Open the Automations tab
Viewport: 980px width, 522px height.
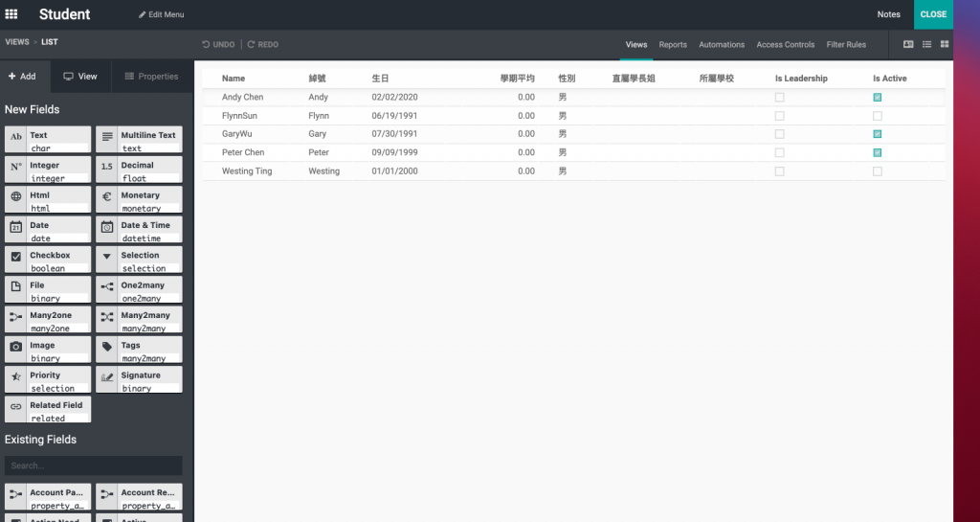(x=722, y=44)
